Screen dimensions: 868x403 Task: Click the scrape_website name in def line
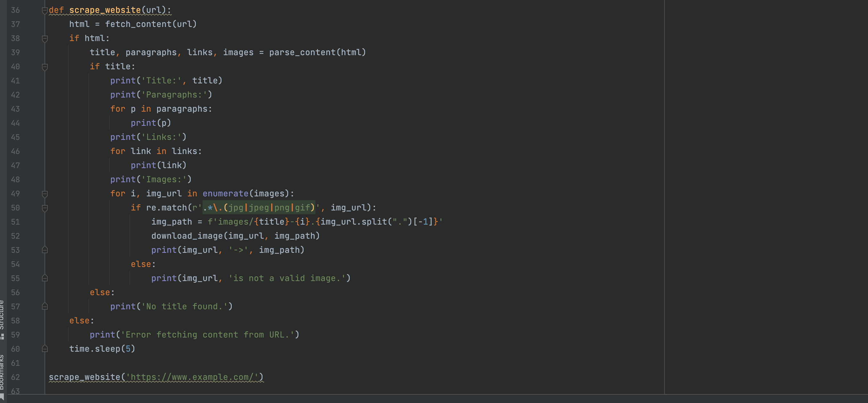[105, 10]
